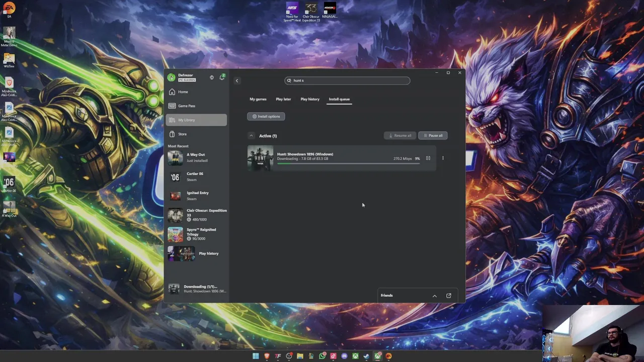Click the search magnifier icon
644x362 pixels.
289,80
